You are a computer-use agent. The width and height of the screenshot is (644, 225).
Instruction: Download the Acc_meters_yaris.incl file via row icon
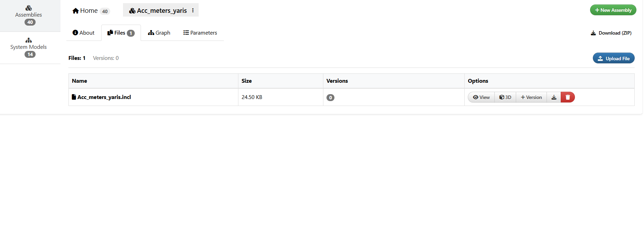554,97
